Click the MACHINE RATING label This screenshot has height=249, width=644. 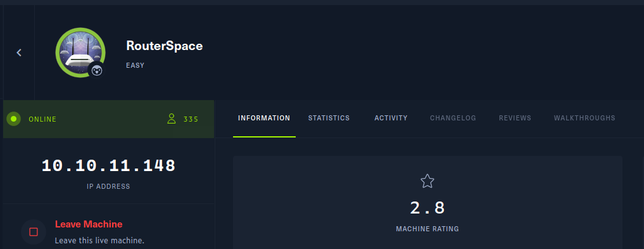(427, 229)
